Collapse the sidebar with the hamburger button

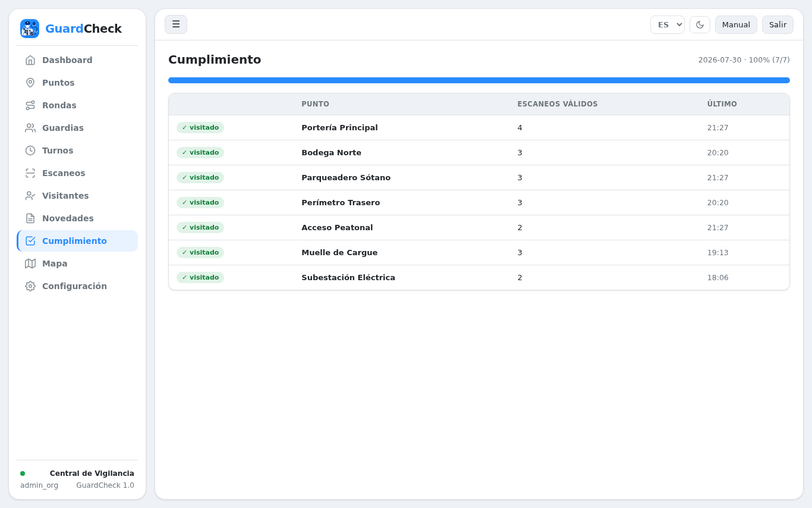(176, 24)
